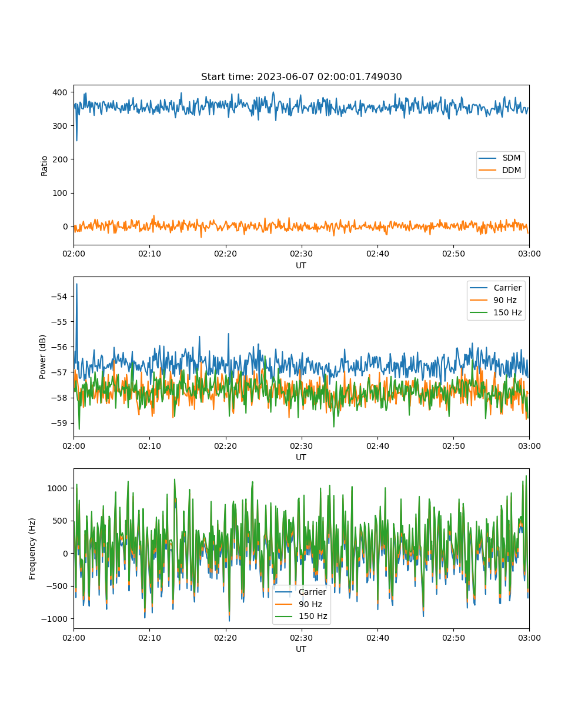588x706 pixels.
Task: Click the −59 tick label on Power axis
Action: 61,423
